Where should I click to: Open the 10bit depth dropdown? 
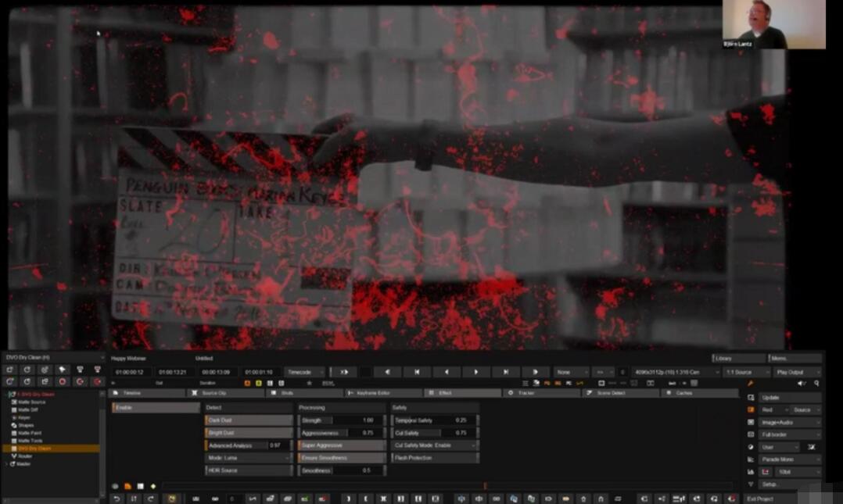point(798,472)
